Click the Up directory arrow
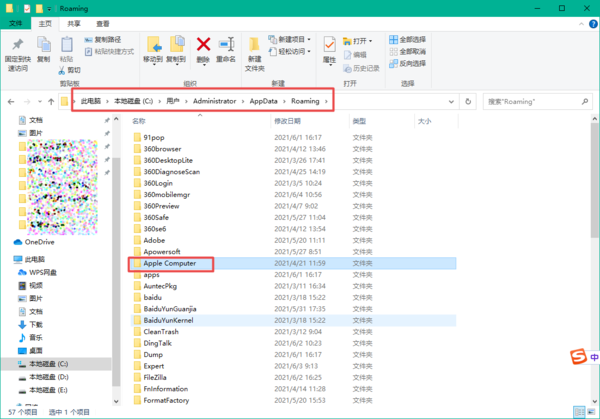 pyautogui.click(x=49, y=102)
